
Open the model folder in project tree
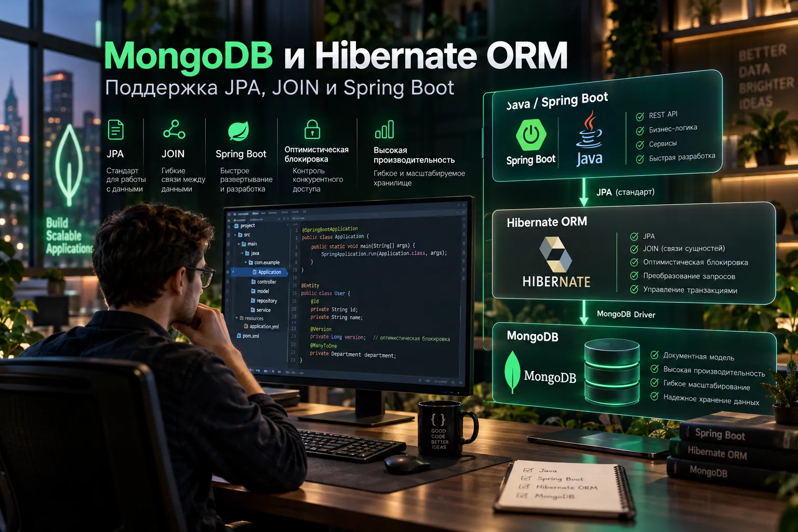click(259, 291)
